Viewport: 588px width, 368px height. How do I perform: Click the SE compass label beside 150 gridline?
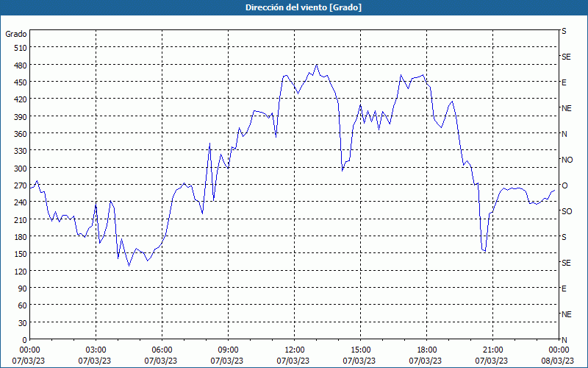566,263
